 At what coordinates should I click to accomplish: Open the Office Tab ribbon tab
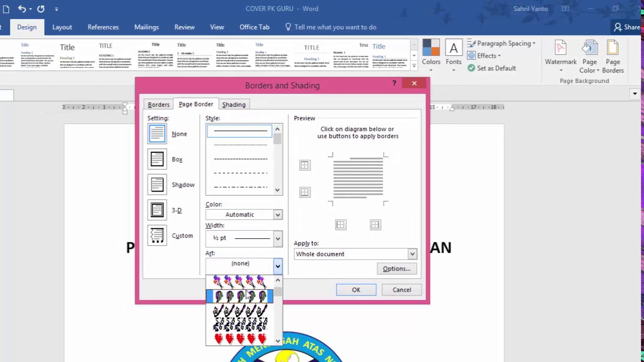(x=255, y=27)
